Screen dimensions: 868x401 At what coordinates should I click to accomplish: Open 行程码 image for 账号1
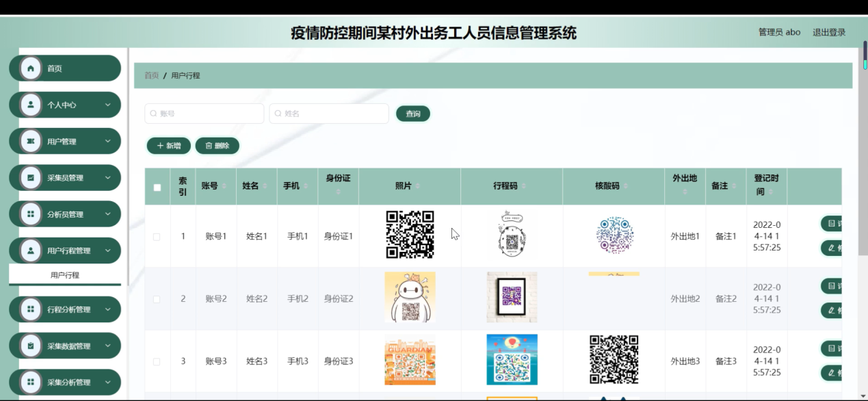click(512, 235)
